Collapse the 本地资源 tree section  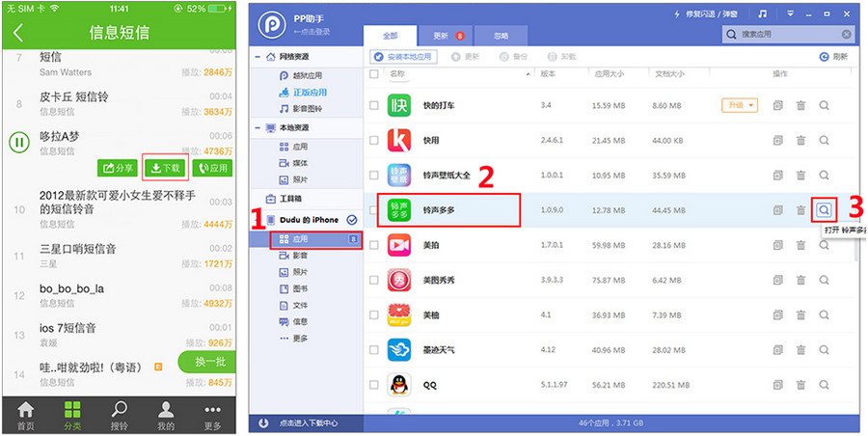pyautogui.click(x=258, y=127)
